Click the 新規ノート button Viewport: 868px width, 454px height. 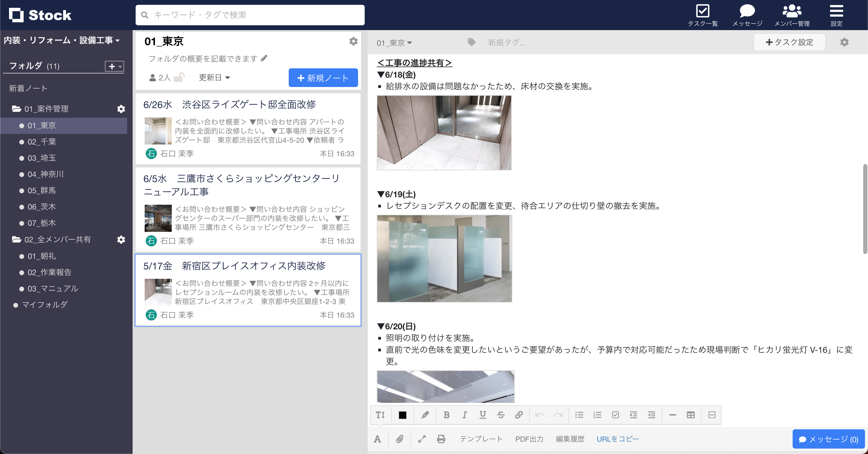[323, 78]
